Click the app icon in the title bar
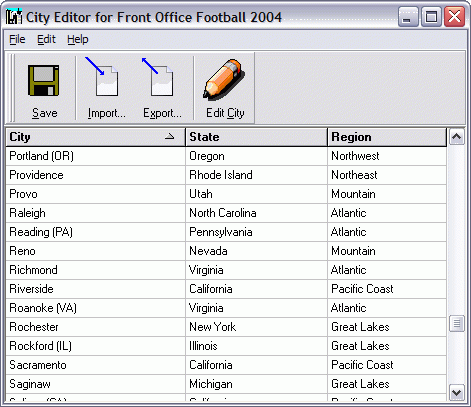Screen dimensions: 471x407 (x=14, y=17)
